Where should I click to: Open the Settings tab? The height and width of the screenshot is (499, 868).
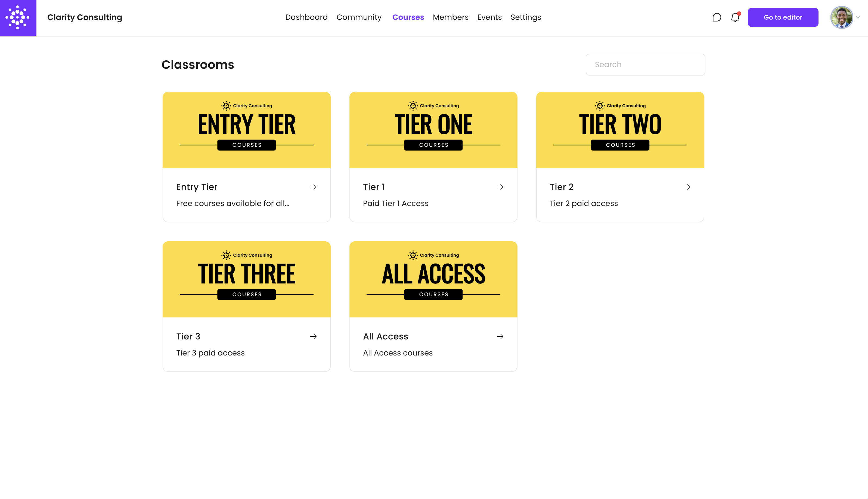pos(526,17)
